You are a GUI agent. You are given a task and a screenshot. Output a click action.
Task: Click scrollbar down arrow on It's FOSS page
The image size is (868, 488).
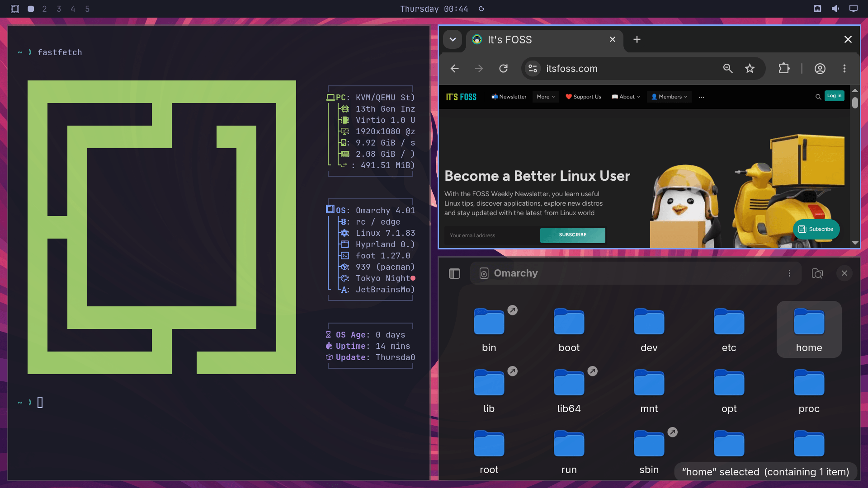point(855,243)
